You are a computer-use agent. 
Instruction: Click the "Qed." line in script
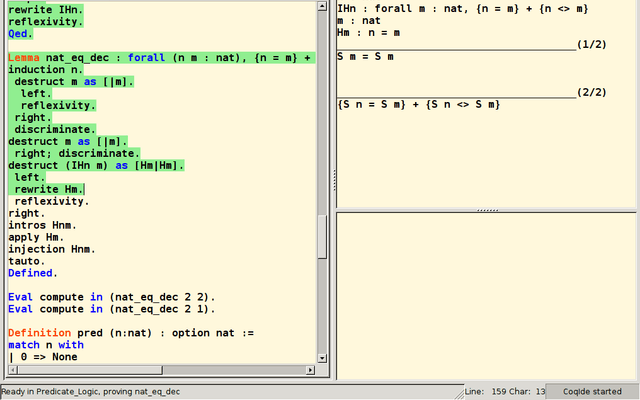(x=20, y=33)
